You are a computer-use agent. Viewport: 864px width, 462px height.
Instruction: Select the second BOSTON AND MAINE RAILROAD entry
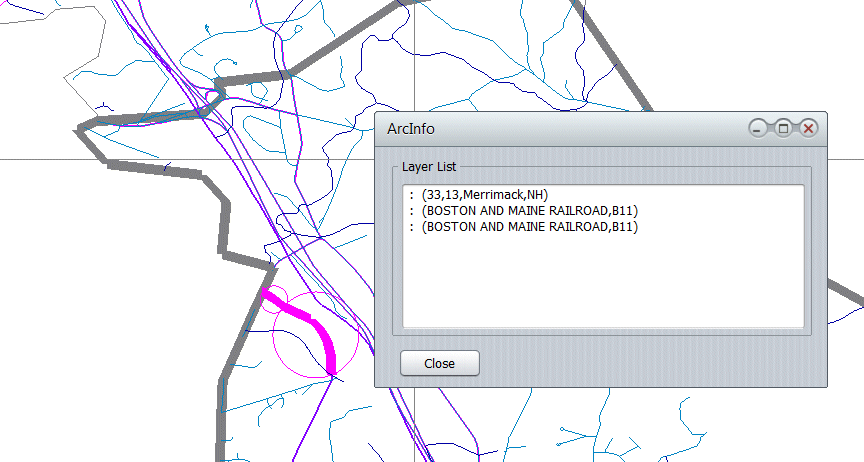(x=529, y=227)
